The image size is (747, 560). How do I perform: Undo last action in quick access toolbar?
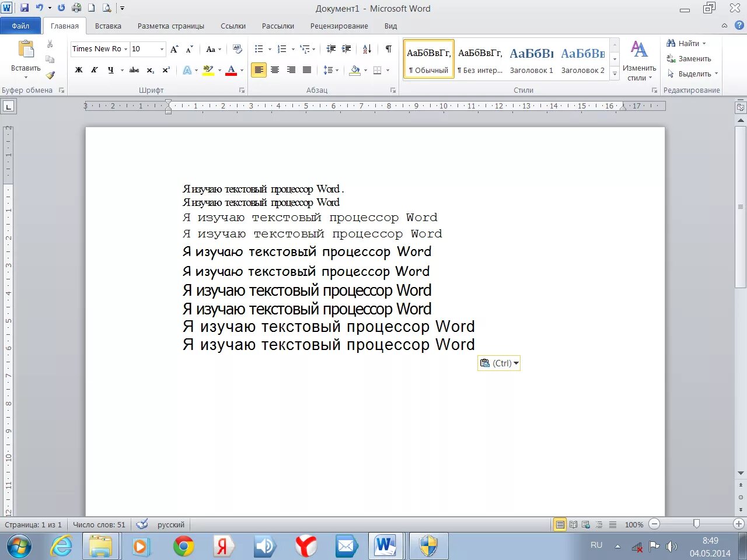tap(40, 8)
